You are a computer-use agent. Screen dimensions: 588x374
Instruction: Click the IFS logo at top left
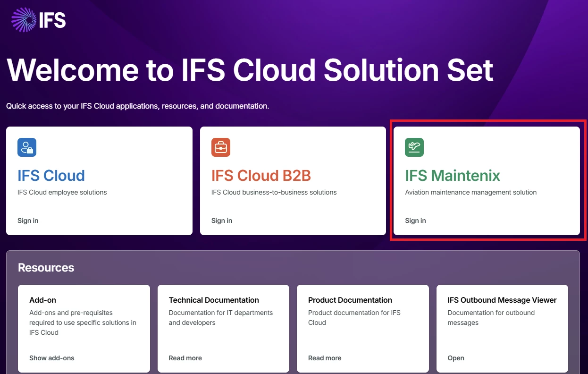tap(38, 20)
